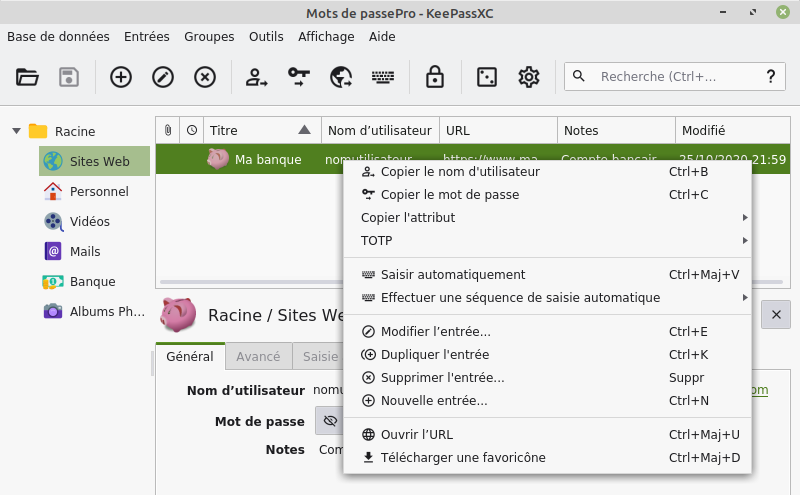Sort by Nom d'utilisateur column header

[x=380, y=130]
